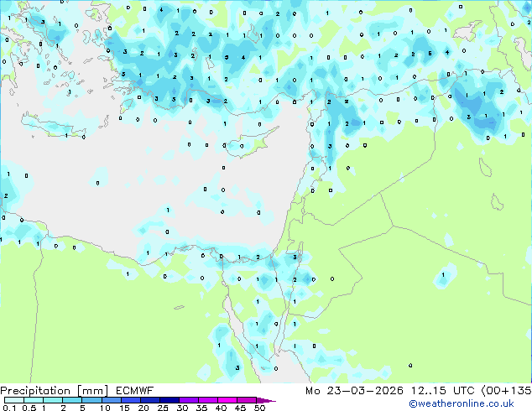
Task: Click the purple arrow tip above 50
Action: 266,400
